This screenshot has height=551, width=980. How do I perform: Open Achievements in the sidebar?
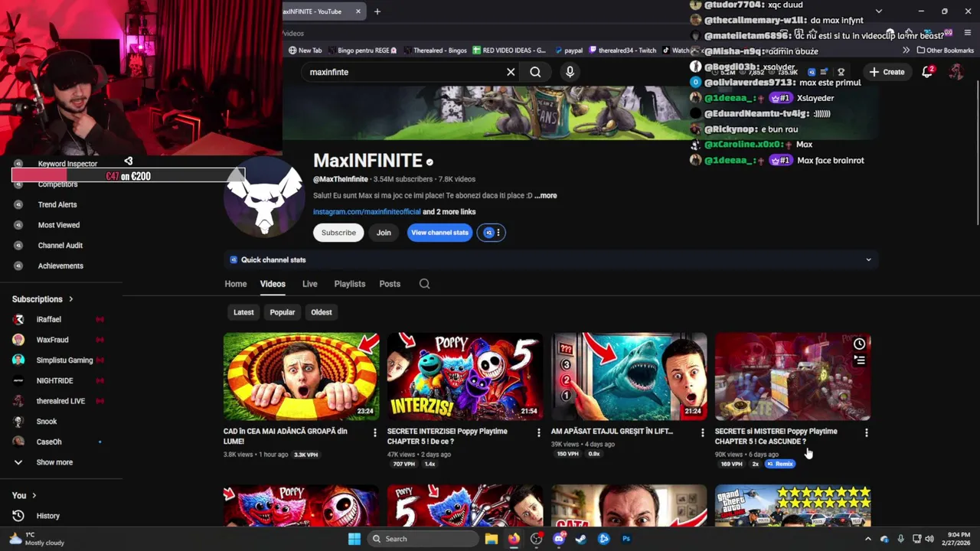click(60, 266)
